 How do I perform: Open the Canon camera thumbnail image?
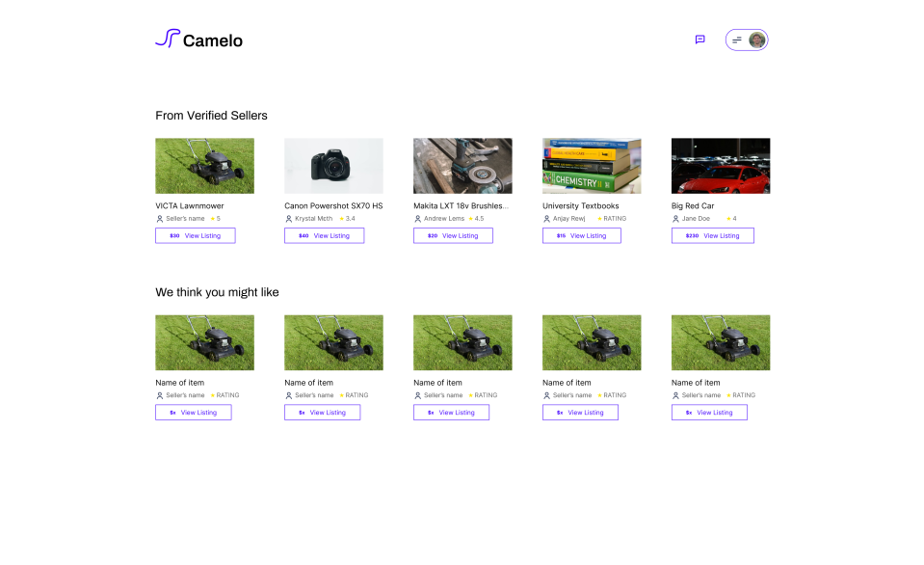point(333,166)
